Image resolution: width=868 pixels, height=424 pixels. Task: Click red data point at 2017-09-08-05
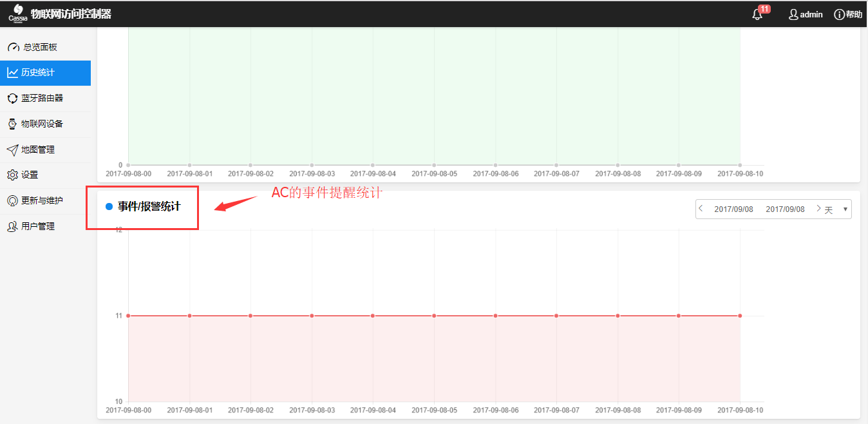[x=434, y=316]
